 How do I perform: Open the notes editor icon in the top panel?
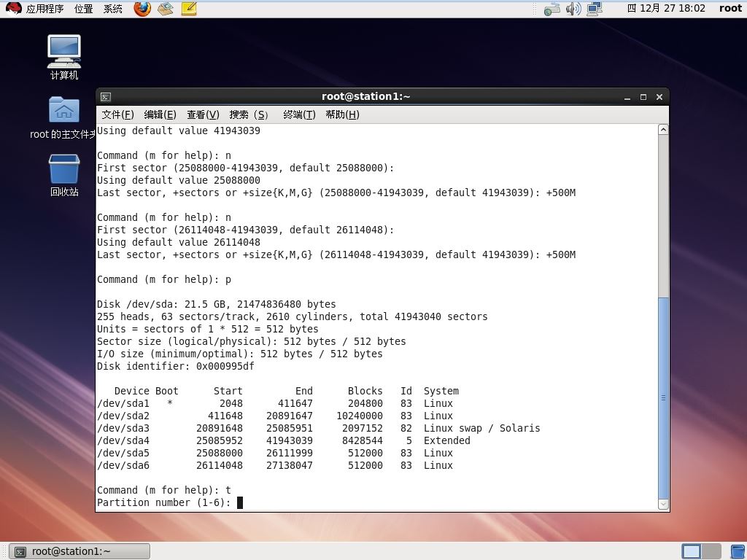(189, 9)
